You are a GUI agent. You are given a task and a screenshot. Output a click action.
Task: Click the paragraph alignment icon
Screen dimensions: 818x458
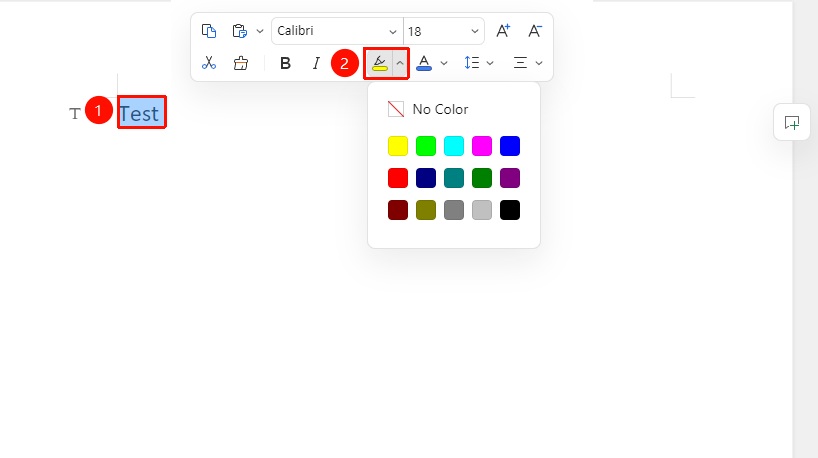(520, 63)
